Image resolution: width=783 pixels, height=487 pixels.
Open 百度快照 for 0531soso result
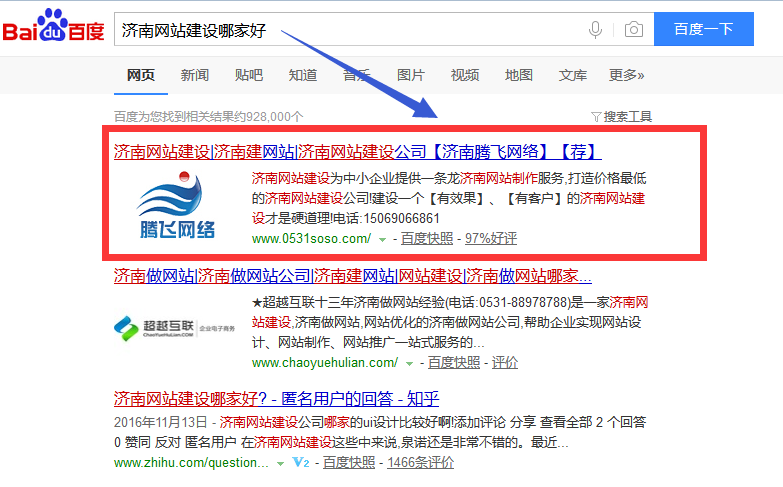[x=426, y=239]
